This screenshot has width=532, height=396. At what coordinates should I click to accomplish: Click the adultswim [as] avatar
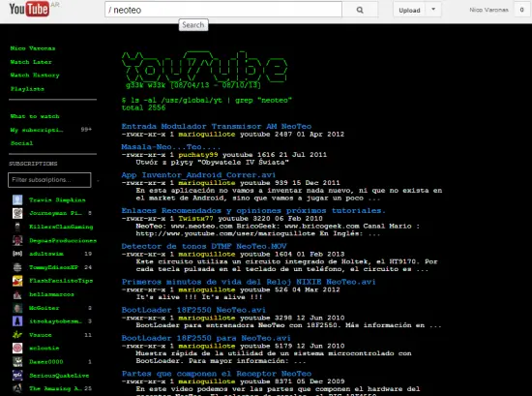tap(17, 254)
